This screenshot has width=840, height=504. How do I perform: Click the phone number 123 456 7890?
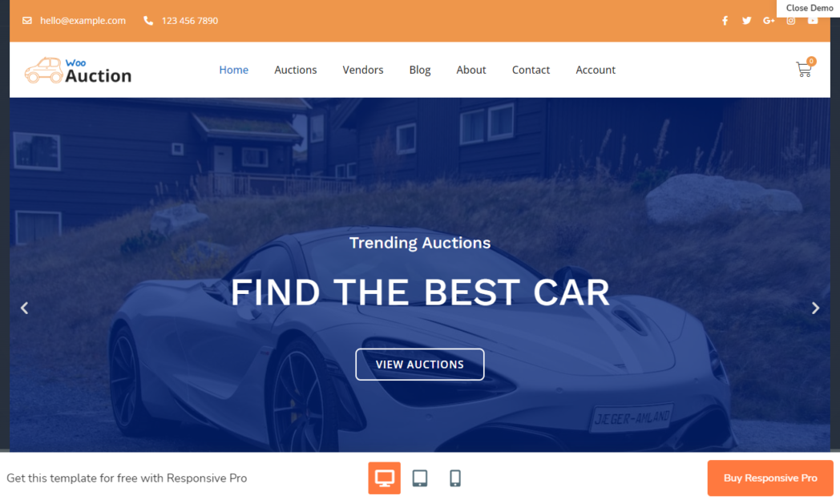[190, 20]
